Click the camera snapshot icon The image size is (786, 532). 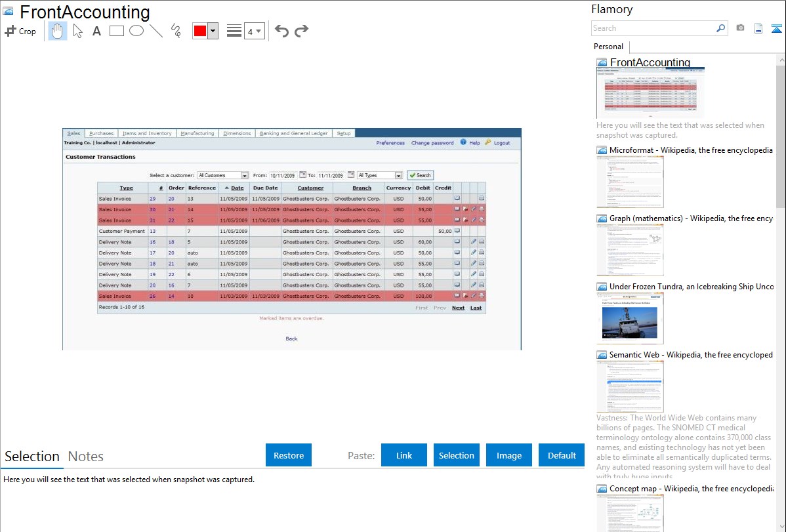coord(740,28)
